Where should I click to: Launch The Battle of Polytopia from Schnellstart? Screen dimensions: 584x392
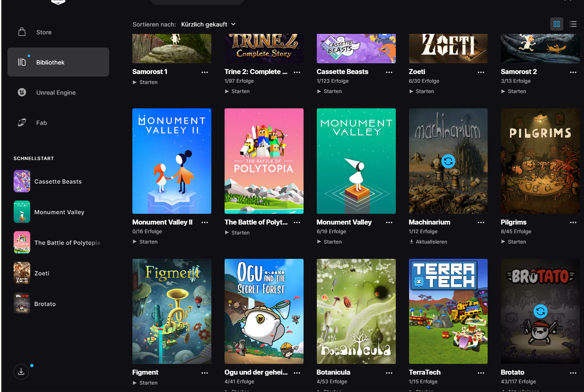(58, 243)
